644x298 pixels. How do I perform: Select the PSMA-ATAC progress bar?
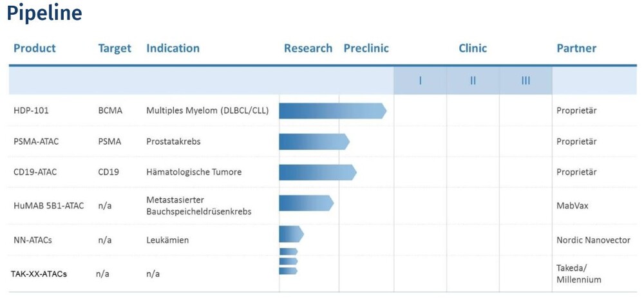(314, 142)
